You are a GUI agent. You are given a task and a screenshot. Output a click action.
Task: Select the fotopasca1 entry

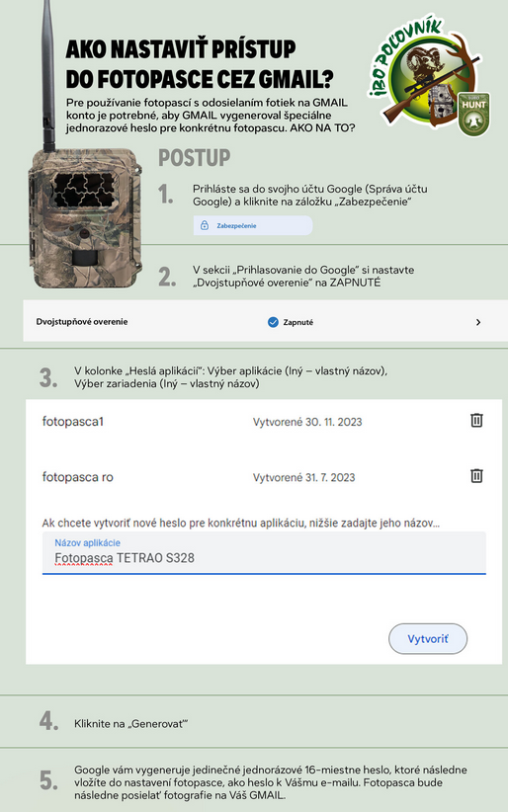point(73,422)
